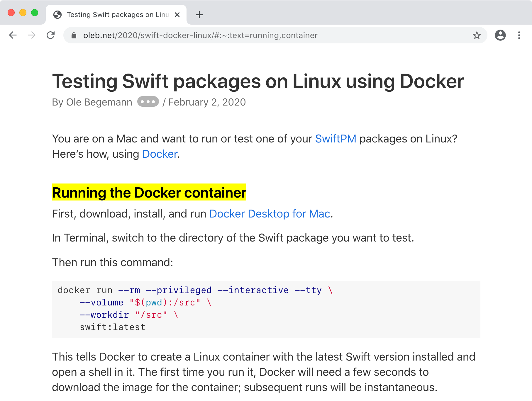Open Chrome's three-dot menu

519,35
